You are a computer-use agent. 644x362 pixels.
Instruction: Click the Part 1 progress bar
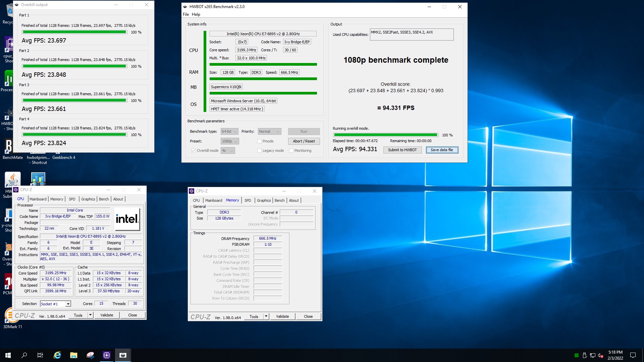(x=74, y=32)
